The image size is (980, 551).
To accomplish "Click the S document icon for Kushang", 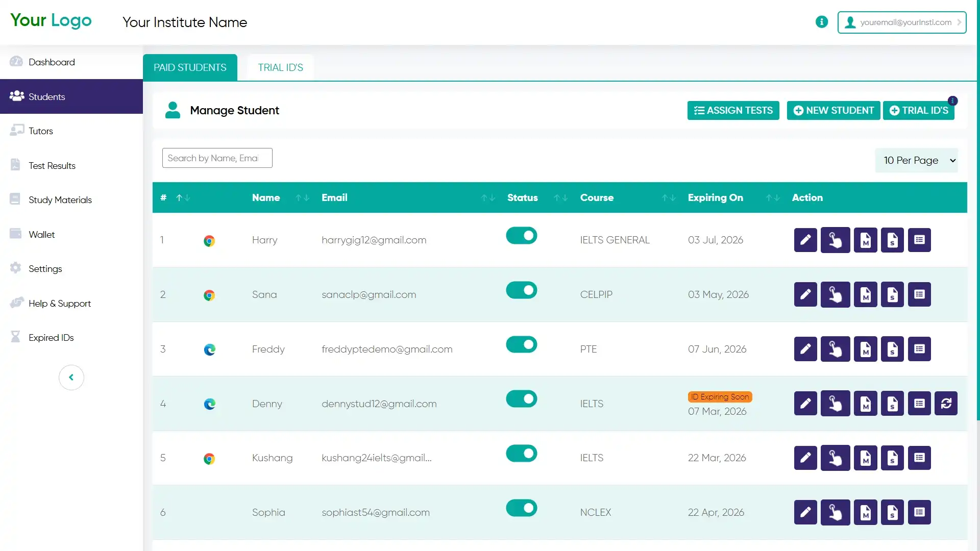I will click(x=892, y=458).
